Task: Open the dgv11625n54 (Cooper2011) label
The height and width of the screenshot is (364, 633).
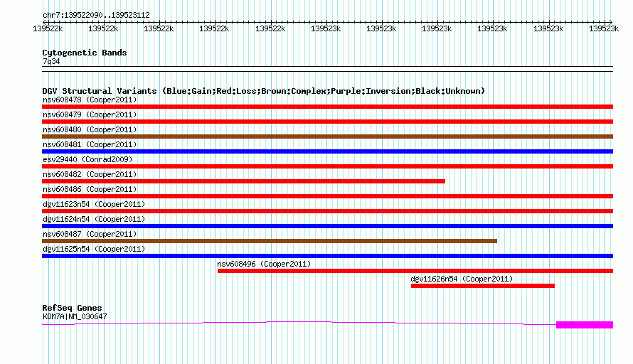Action: tap(94, 249)
